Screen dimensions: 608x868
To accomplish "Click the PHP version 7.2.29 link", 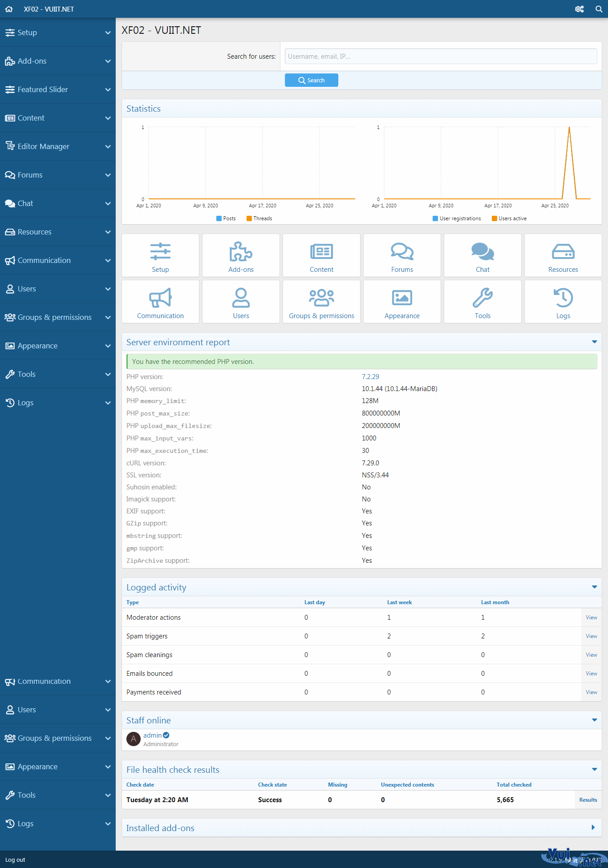I will coord(370,377).
